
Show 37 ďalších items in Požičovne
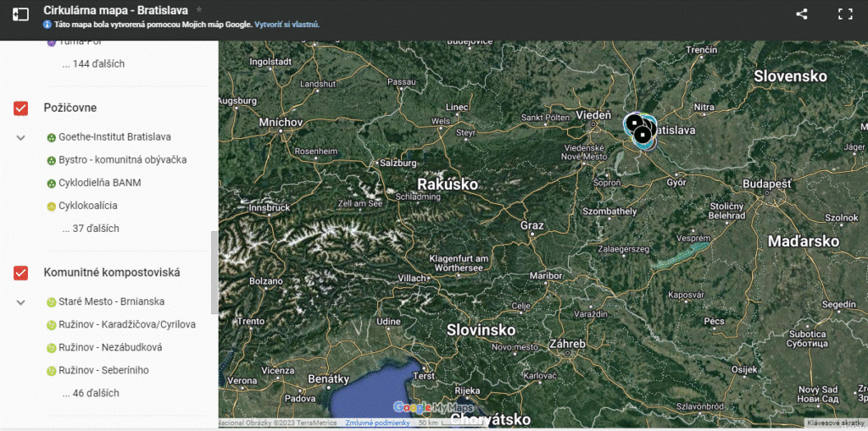pos(91,229)
